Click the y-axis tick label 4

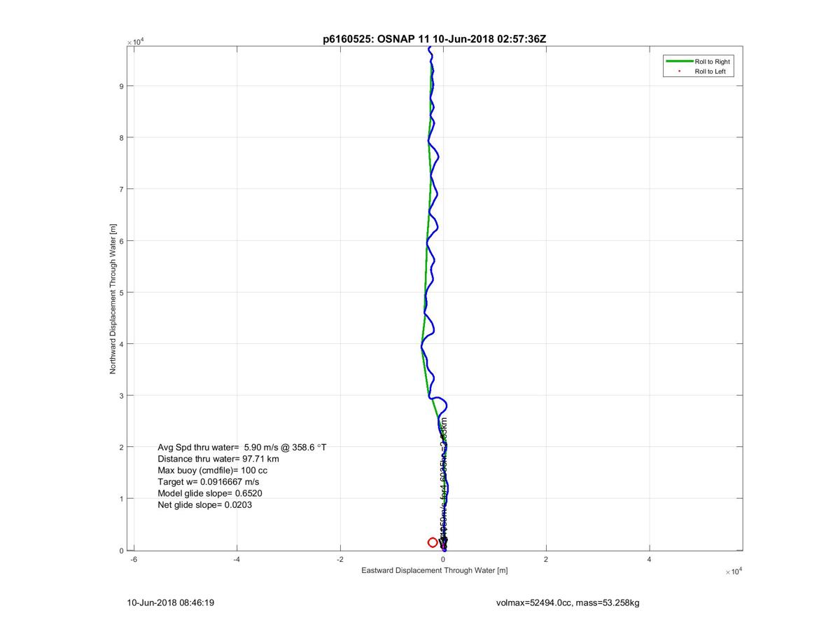coord(122,344)
